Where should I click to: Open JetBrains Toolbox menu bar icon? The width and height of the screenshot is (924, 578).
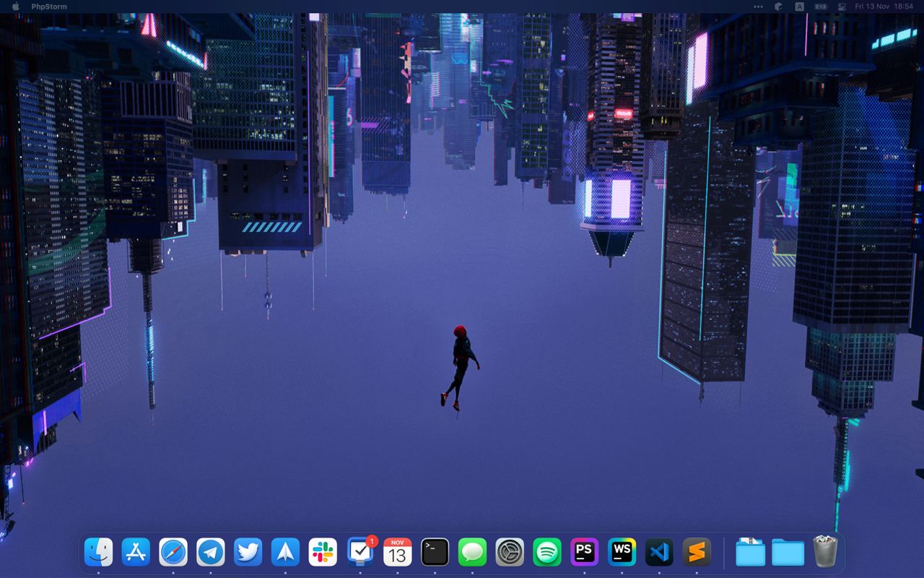pos(779,7)
